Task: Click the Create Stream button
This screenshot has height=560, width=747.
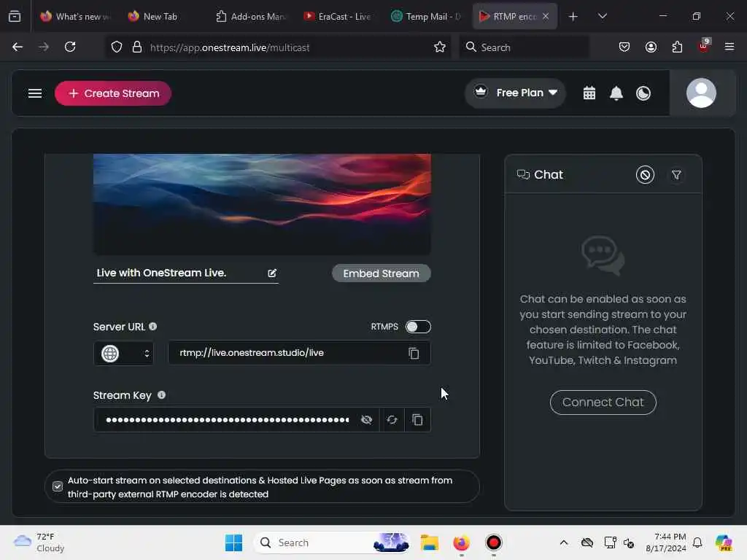Action: pos(113,93)
